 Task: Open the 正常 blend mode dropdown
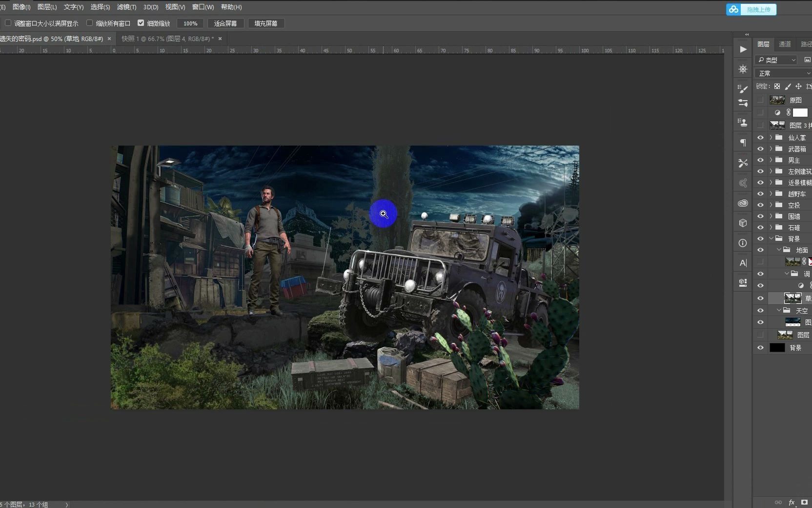pos(783,73)
